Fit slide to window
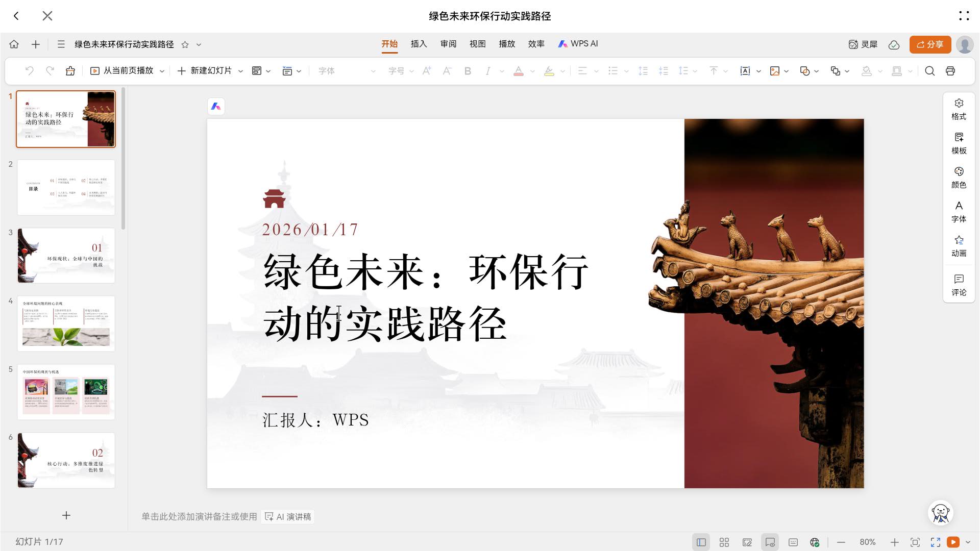This screenshot has height=551, width=980. tap(915, 542)
